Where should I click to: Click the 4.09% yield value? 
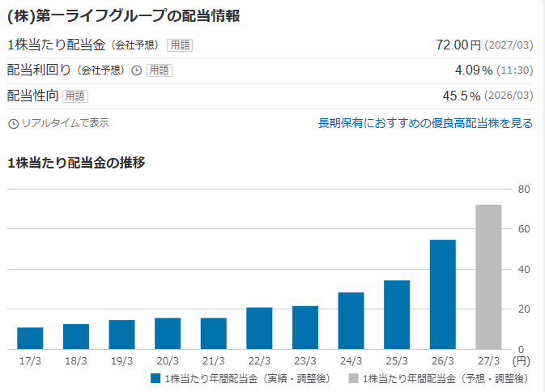474,70
